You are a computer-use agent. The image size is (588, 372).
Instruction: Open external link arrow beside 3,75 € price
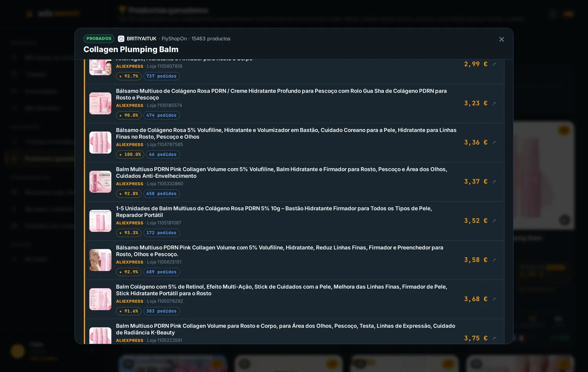pos(494,338)
